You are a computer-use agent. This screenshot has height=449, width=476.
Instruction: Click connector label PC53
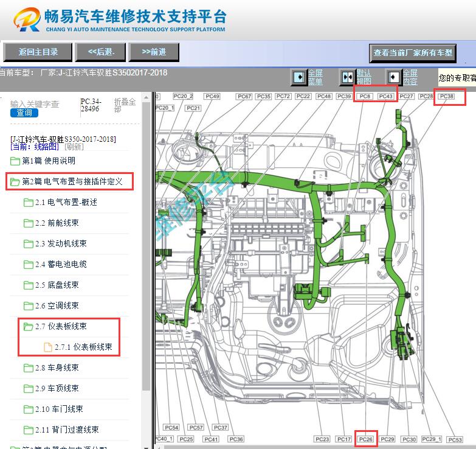point(455,440)
